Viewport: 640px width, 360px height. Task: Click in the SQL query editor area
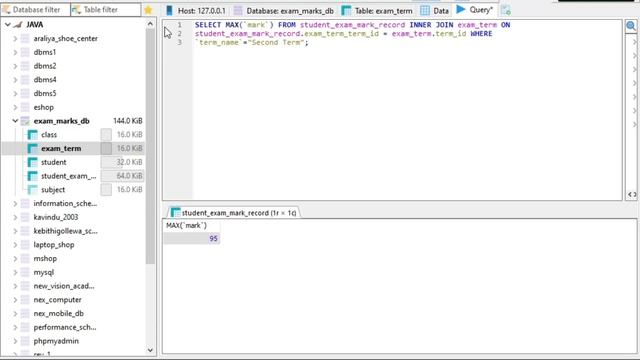[x=407, y=110]
